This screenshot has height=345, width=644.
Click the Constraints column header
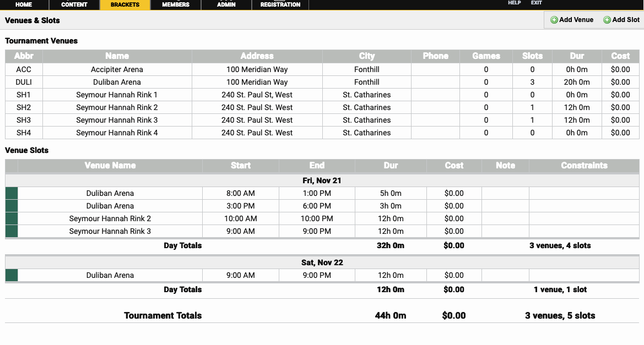[x=584, y=166]
